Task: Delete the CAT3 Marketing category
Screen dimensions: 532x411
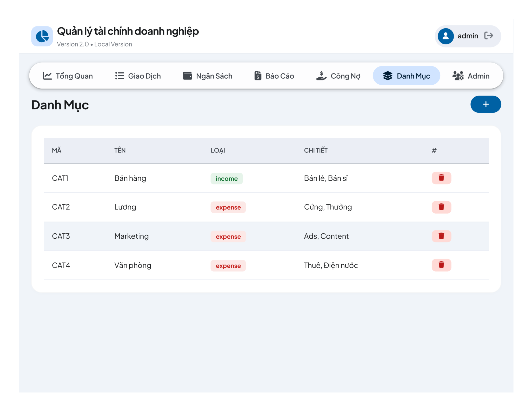Action: click(x=441, y=236)
